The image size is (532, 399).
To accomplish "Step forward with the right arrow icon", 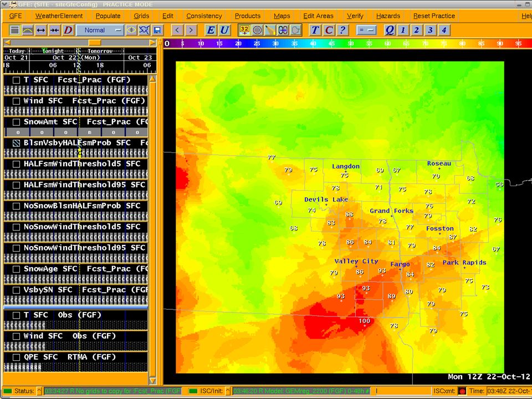I will point(191,30).
